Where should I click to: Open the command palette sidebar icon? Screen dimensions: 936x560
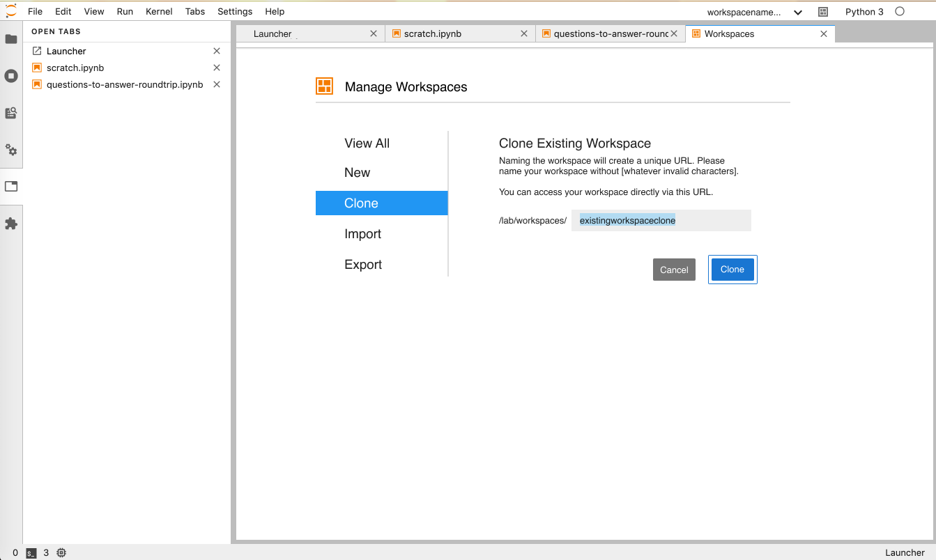(x=11, y=113)
